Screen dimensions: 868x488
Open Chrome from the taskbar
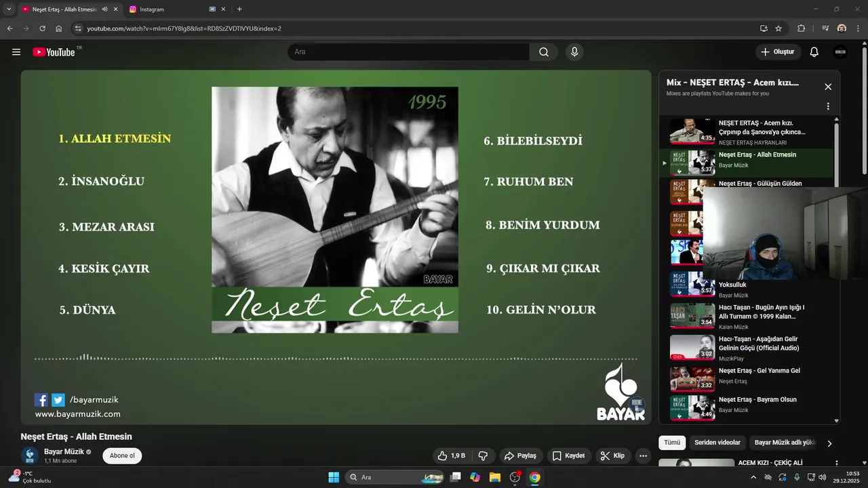coord(534,477)
